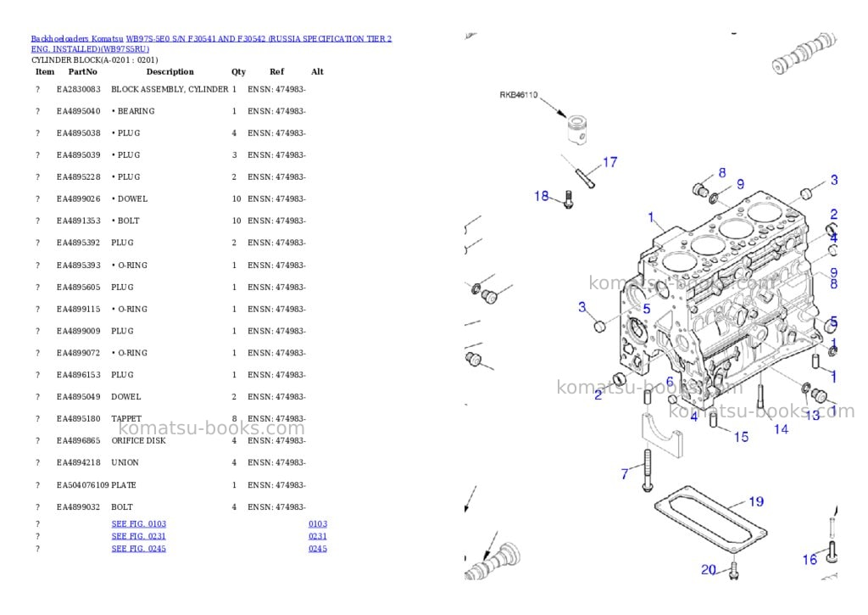This screenshot has height=615, width=868.
Task: Select part number EA4899009
Action: pyautogui.click(x=79, y=331)
